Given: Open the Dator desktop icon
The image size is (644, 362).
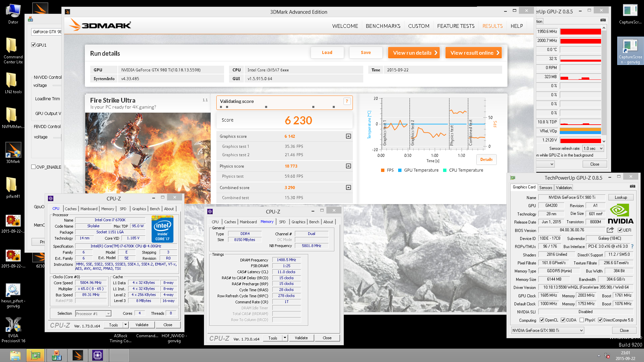Looking at the screenshot, I should point(13,13).
